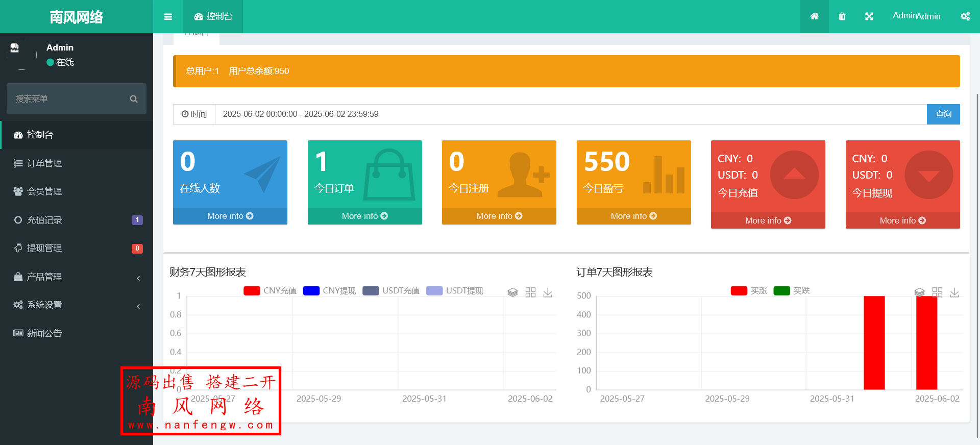The height and width of the screenshot is (445, 980).
Task: Expand the 系统设置 sidebar menu
Action: pyautogui.click(x=77, y=305)
